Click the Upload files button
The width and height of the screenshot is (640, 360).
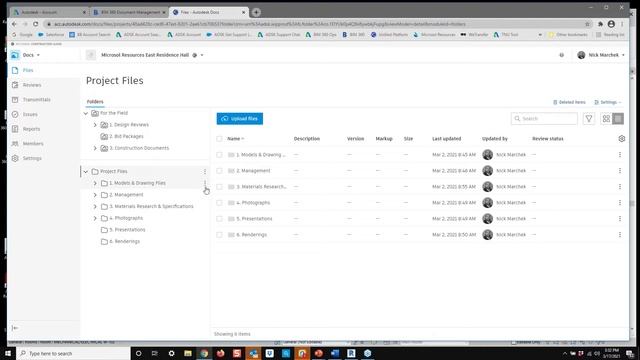(x=240, y=119)
